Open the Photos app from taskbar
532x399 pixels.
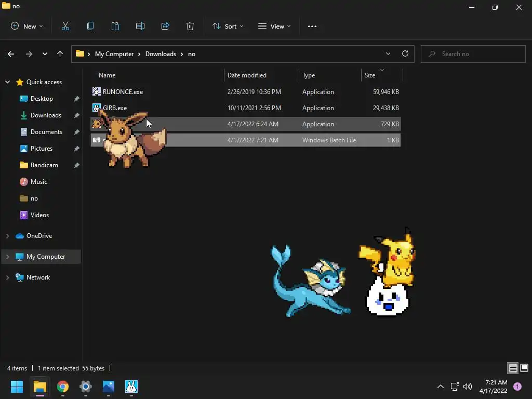coord(109,387)
